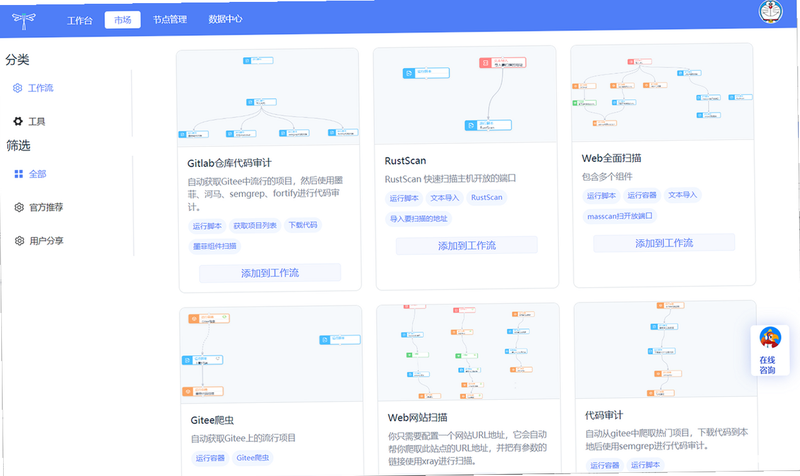Open Gitlab仓库代码审计 workflow preview thumbnail

coord(268,97)
